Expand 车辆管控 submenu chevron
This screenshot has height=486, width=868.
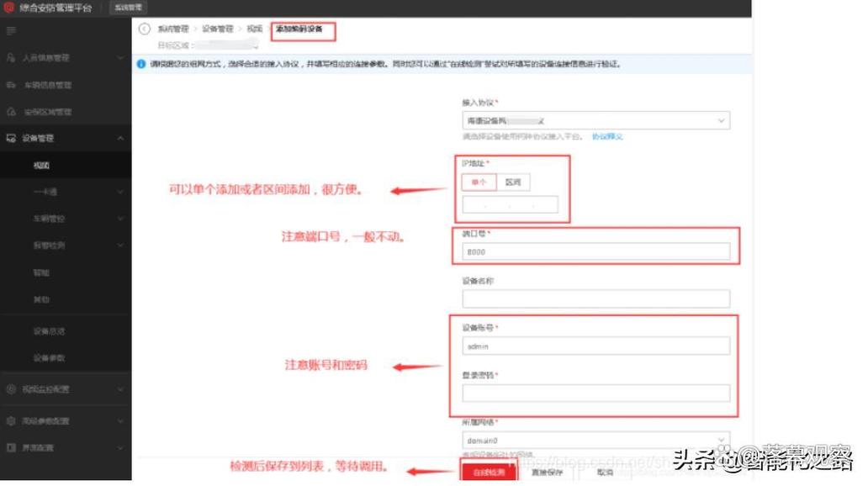click(x=120, y=219)
